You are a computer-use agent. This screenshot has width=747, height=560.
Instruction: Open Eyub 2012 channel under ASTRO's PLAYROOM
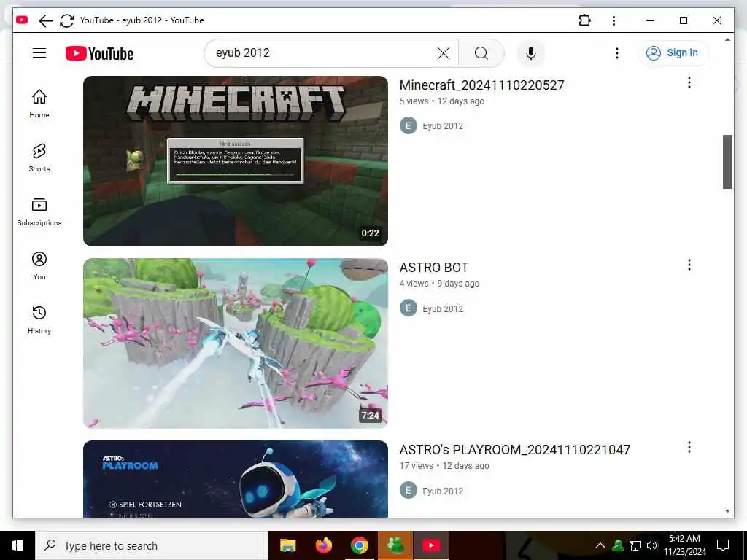click(x=443, y=491)
